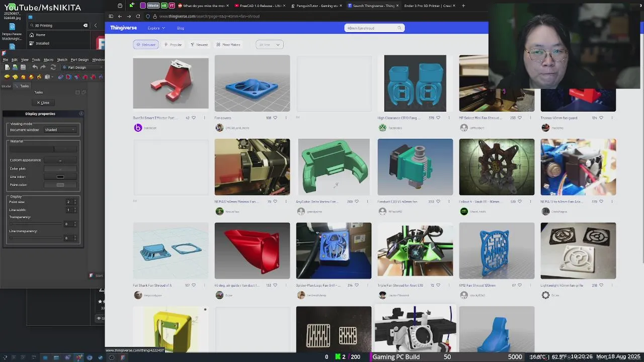Open the FreeCAD Sketch menu
Viewport: 644px width, 362px height.
[x=62, y=60]
